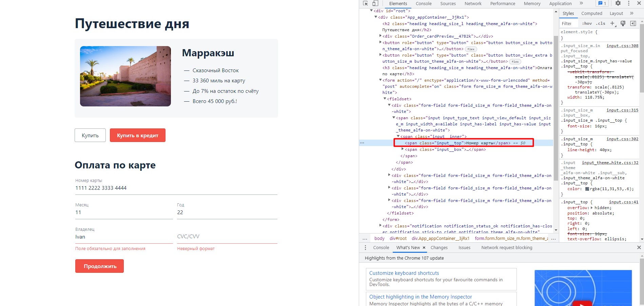Click the Купить в кредит button
The width and height of the screenshot is (644, 306).
pyautogui.click(x=137, y=135)
